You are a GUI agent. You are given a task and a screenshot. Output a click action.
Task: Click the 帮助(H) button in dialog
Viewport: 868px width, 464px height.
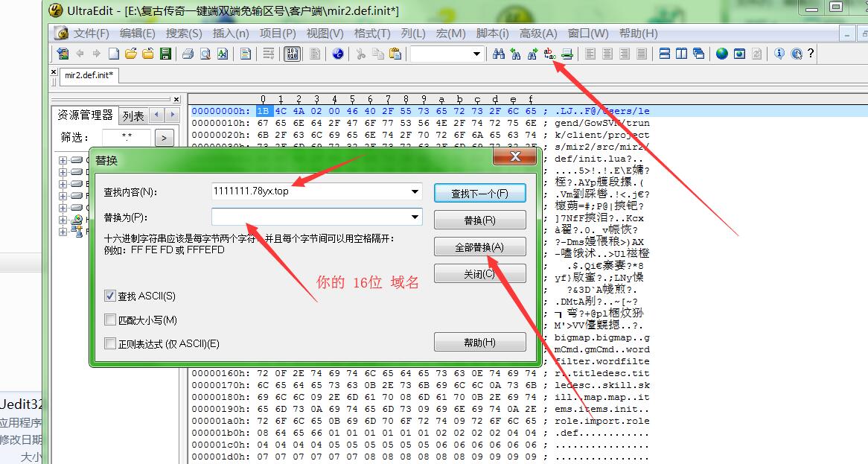480,342
